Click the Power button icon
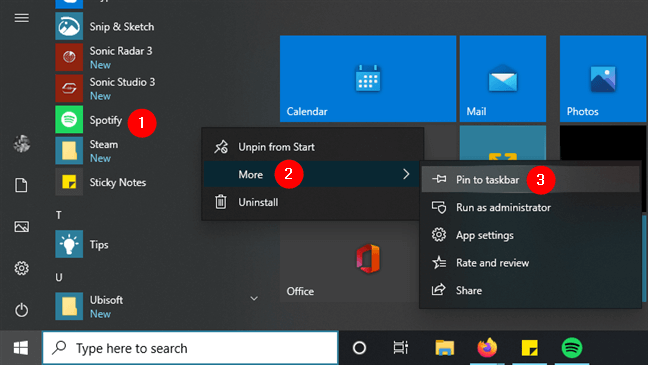Viewport: 648px width, 365px height. click(21, 310)
